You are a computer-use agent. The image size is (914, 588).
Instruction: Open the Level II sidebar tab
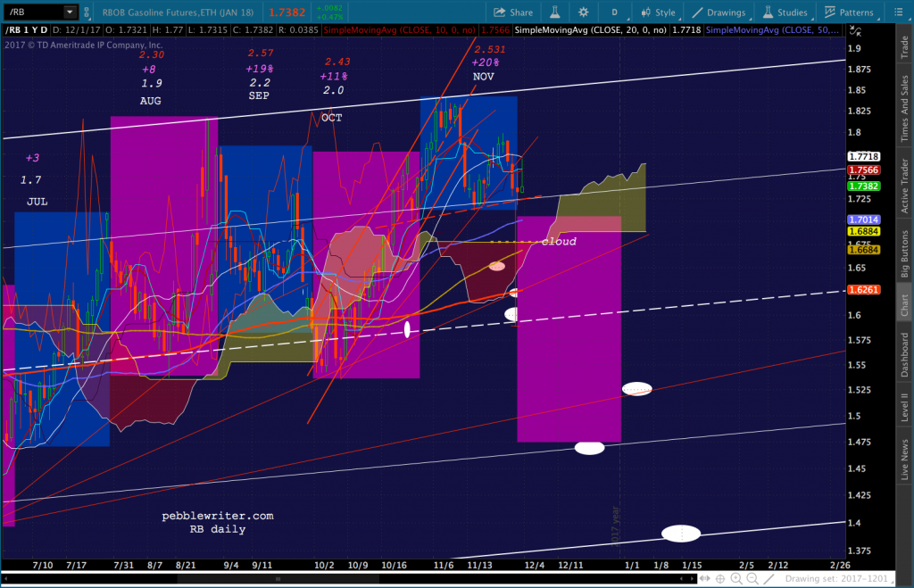[x=905, y=407]
